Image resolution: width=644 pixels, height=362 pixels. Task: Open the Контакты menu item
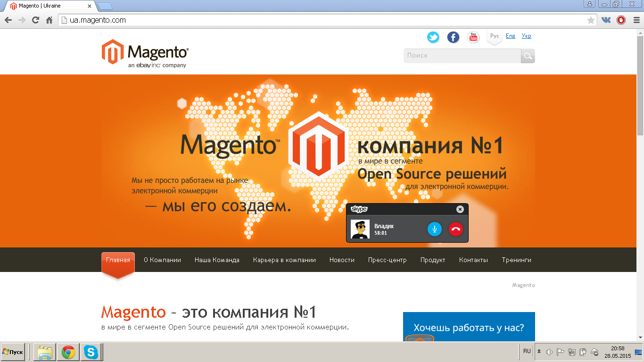click(x=473, y=260)
